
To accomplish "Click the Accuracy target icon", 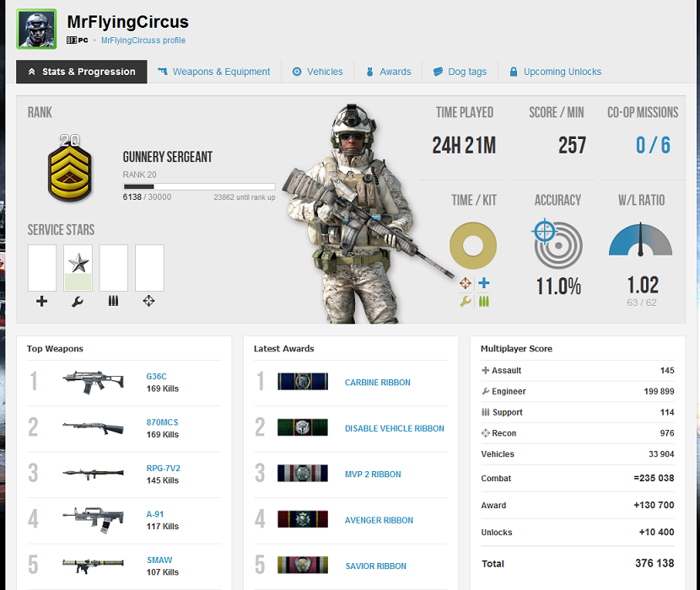I will [557, 244].
